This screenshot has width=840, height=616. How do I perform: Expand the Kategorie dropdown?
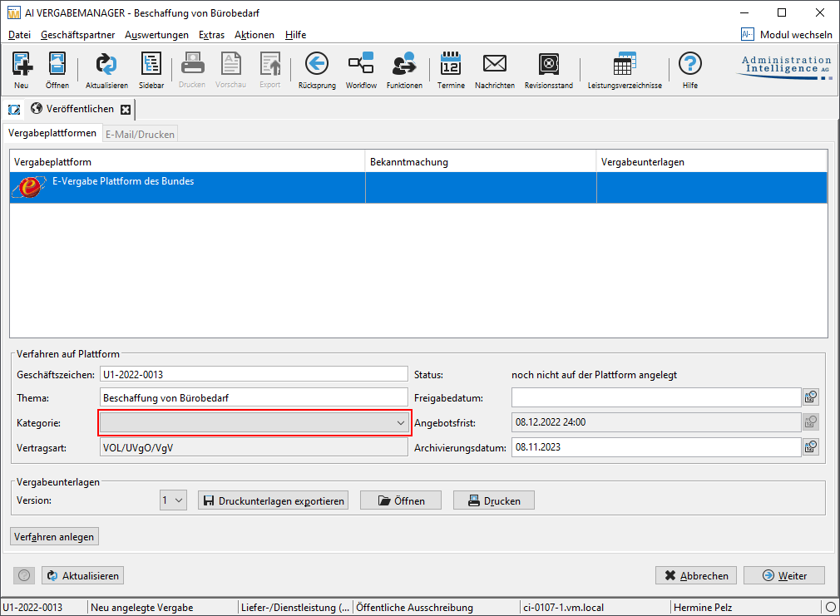point(255,422)
